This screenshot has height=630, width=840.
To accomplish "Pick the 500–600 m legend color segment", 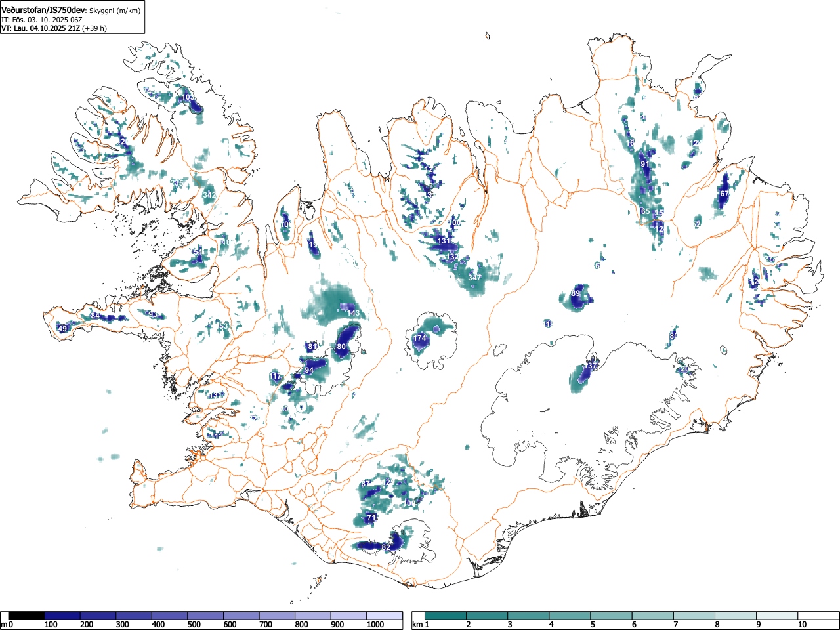I will click(x=205, y=616).
